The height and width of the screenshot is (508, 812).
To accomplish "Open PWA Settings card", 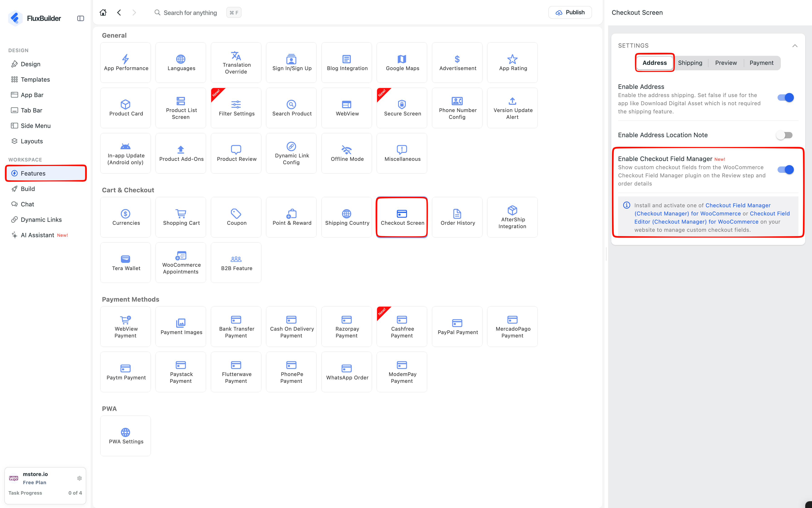I will [126, 436].
